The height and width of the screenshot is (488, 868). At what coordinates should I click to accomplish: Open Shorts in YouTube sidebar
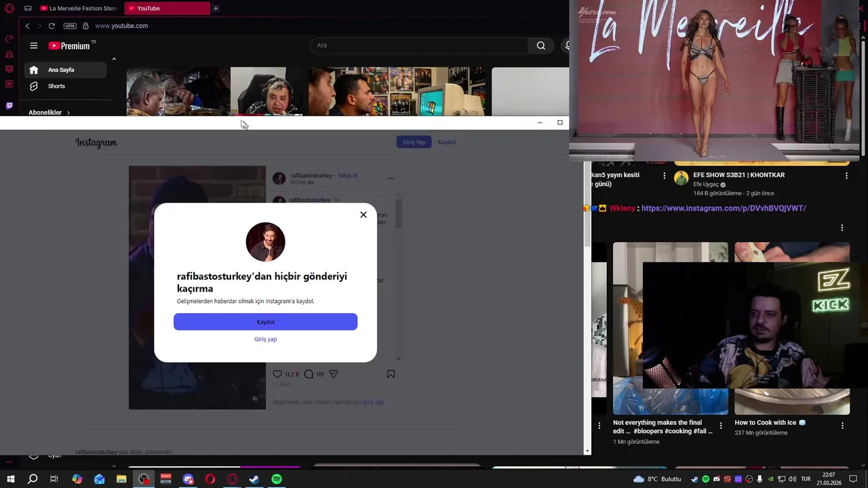pyautogui.click(x=65, y=86)
